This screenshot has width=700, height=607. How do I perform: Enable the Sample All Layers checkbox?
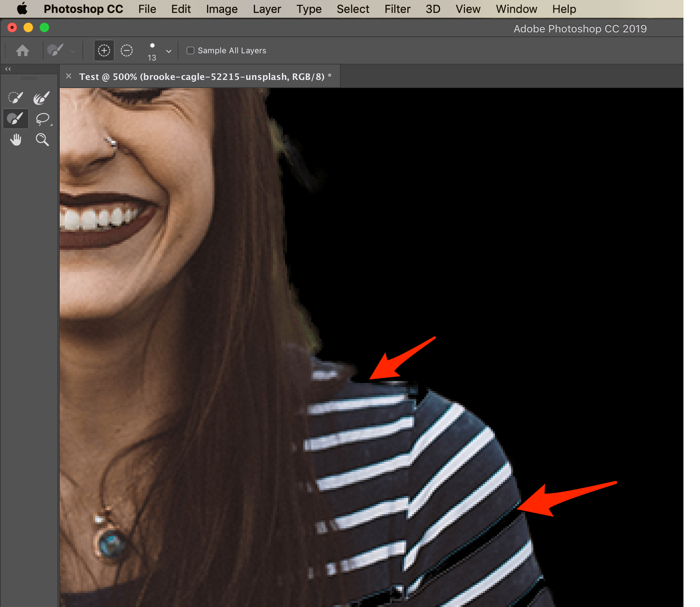(190, 50)
